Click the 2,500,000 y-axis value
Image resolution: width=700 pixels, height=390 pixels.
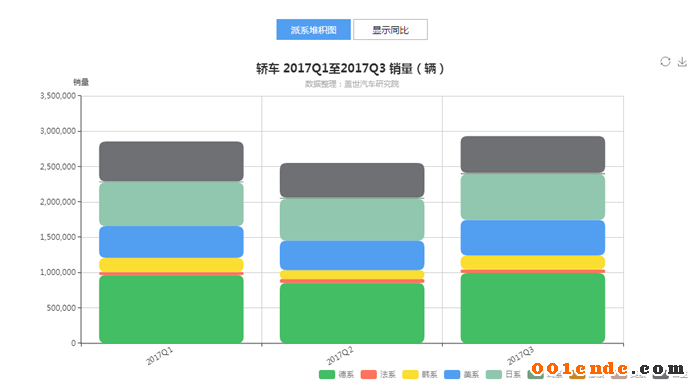pyautogui.click(x=58, y=166)
